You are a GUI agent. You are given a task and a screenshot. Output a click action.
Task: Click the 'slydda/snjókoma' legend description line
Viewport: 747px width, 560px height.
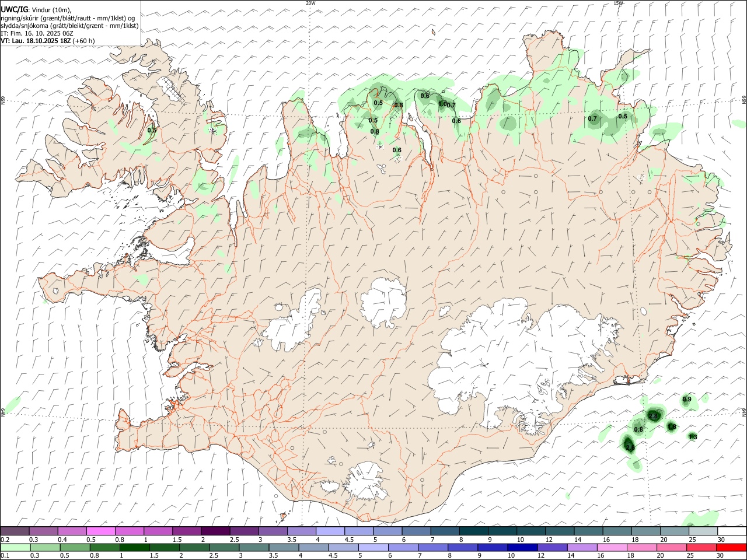[x=69, y=26]
